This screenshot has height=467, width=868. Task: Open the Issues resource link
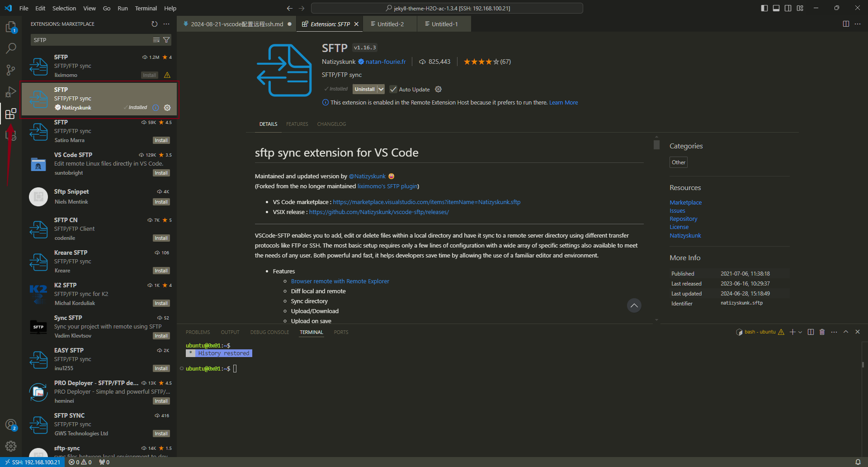pos(677,211)
